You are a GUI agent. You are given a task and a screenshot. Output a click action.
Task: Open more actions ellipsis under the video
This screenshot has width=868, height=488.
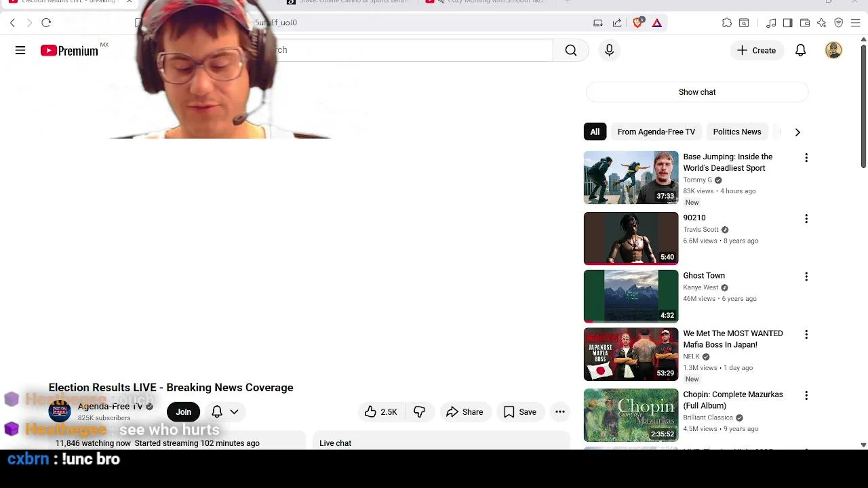(x=560, y=412)
